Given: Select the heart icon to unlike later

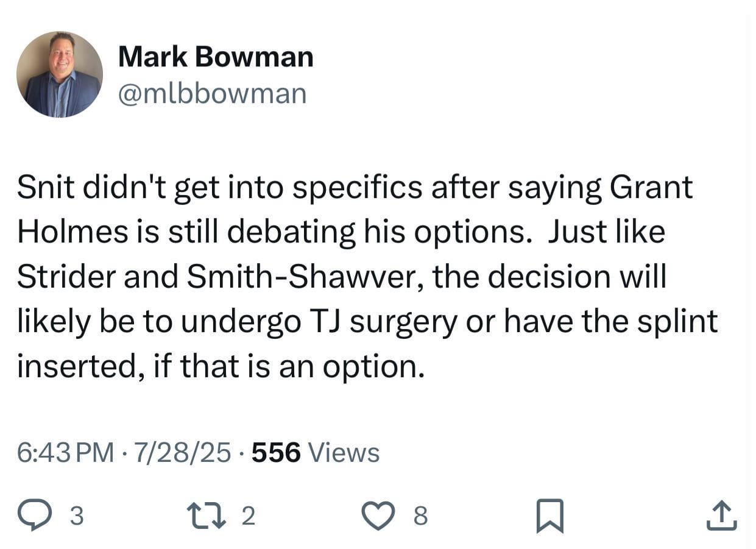Looking at the screenshot, I should 378,516.
